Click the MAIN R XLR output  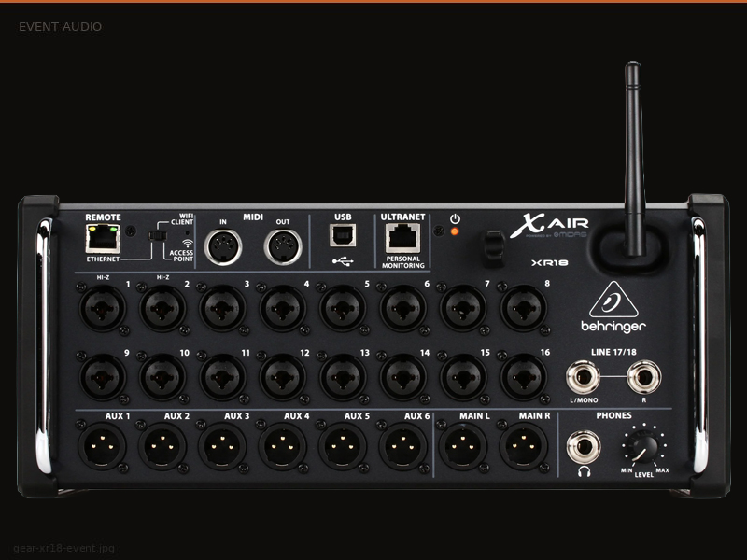point(523,447)
